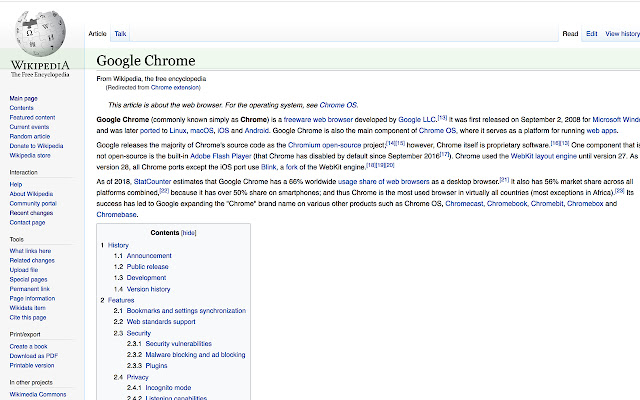Click the freeware link
This screenshot has width=640, height=400.
(x=296, y=120)
